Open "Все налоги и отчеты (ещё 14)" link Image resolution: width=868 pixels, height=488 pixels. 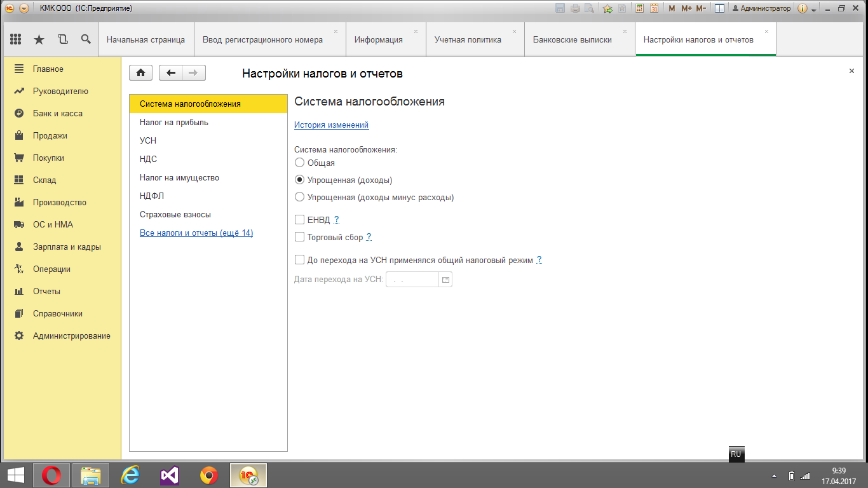[196, 233]
